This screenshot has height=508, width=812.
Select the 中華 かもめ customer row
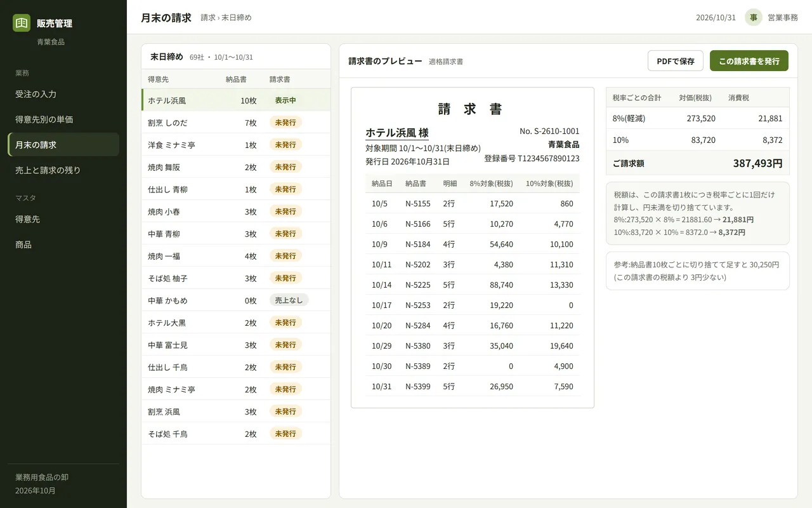(236, 300)
